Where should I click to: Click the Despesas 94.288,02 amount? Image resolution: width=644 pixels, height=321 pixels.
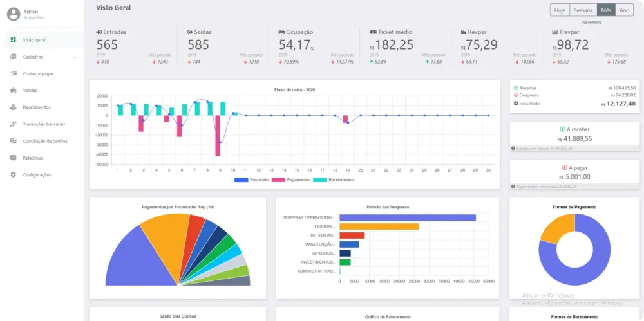pos(623,95)
